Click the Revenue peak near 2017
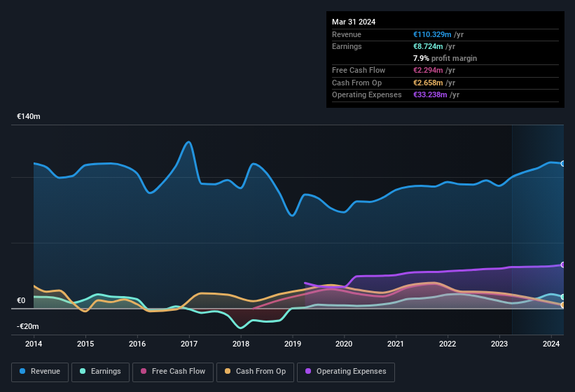The image size is (575, 392). 189,142
